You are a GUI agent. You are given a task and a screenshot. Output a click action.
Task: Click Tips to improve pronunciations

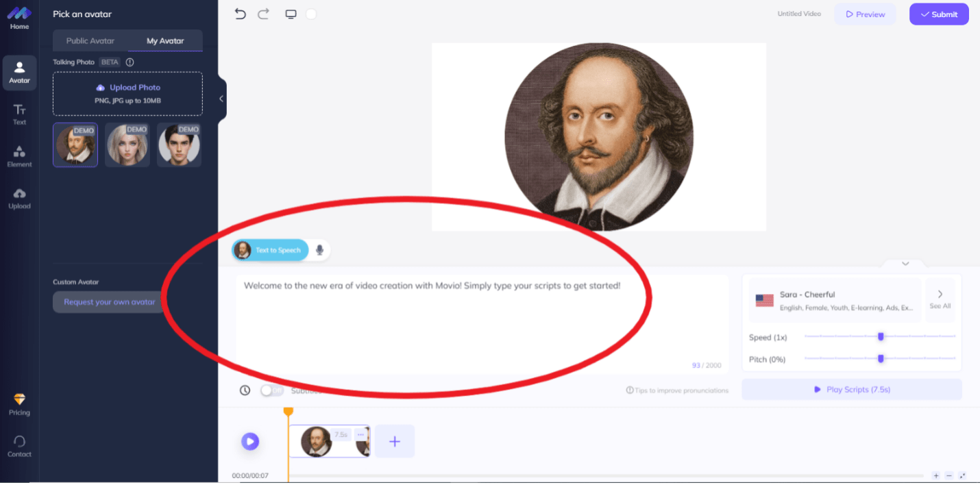click(677, 390)
